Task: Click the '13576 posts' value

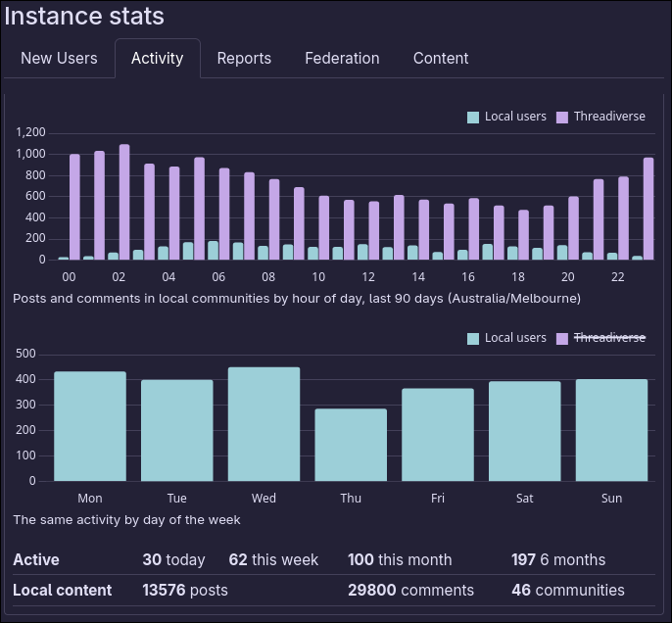Action: (x=185, y=591)
